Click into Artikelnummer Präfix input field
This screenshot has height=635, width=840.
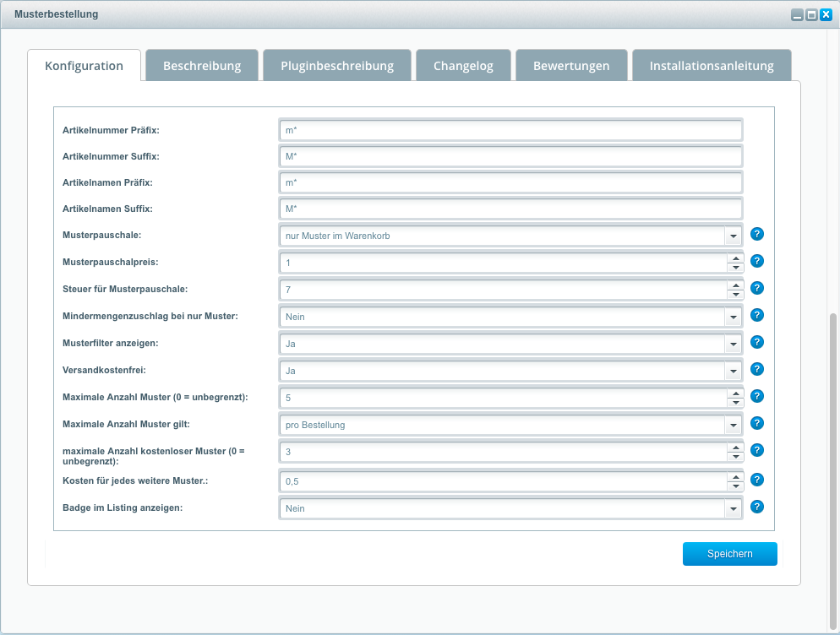[510, 130]
